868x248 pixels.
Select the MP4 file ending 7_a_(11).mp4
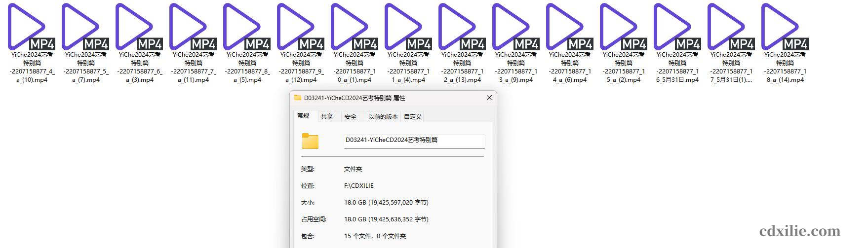click(193, 43)
